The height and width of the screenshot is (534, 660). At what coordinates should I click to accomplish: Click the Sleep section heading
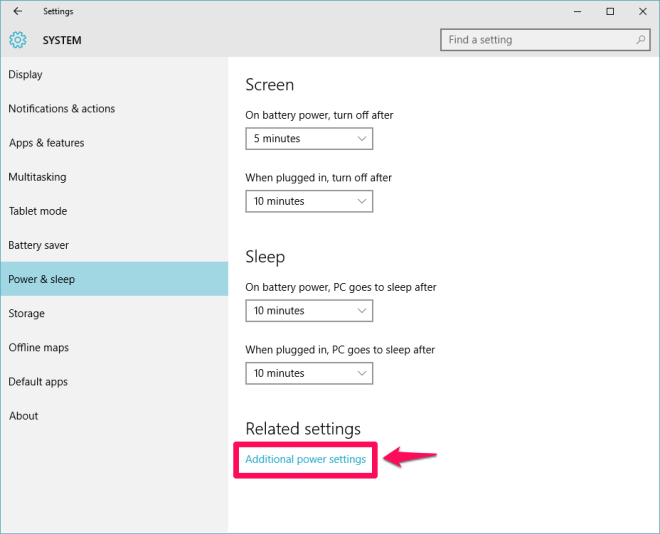(x=265, y=257)
